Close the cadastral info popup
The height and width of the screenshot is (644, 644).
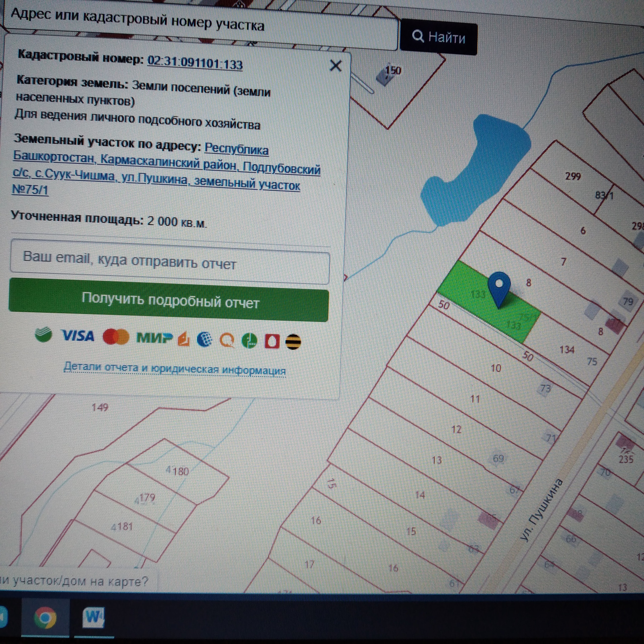coord(335,66)
